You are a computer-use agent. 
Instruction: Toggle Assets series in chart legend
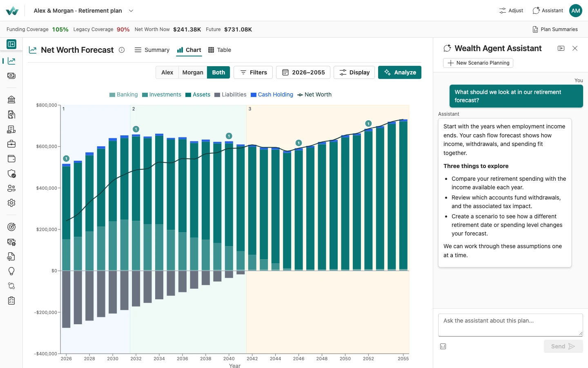pos(198,94)
